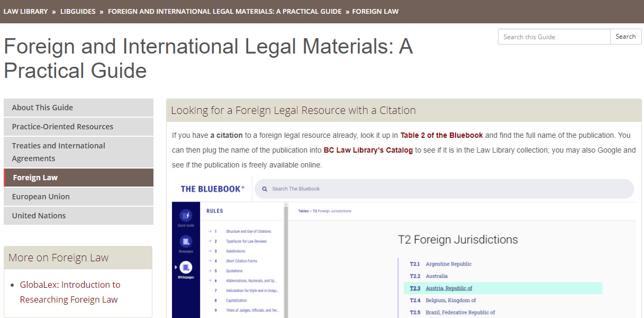Open the United Nations tab

(78, 216)
